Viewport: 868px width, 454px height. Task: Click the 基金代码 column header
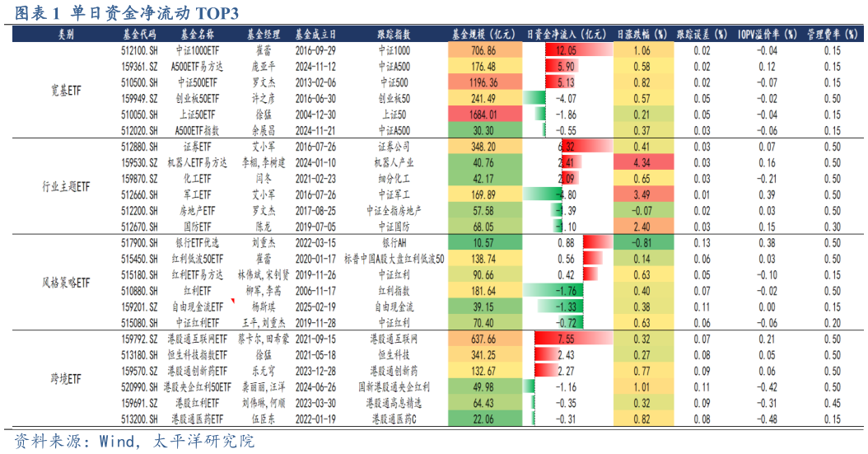pyautogui.click(x=139, y=35)
